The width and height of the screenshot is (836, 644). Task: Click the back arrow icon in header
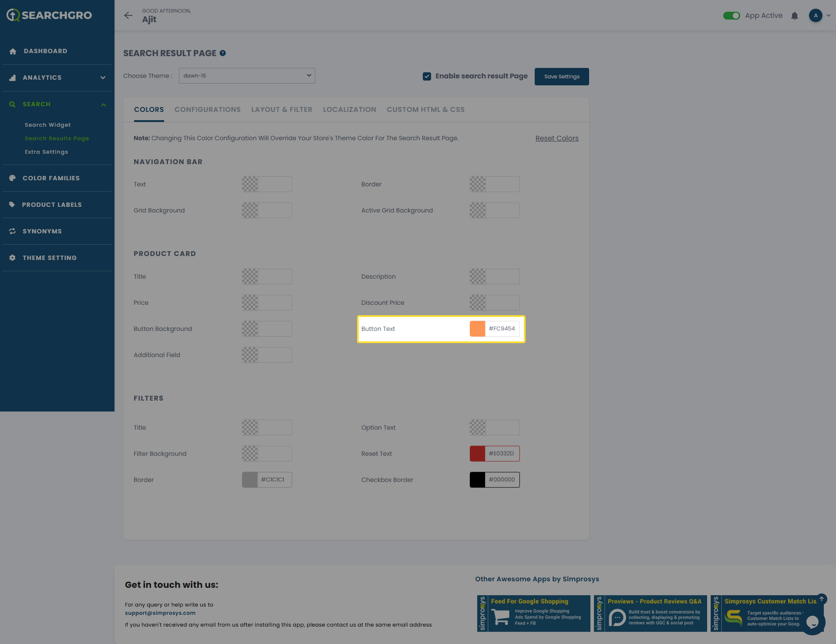click(x=128, y=16)
